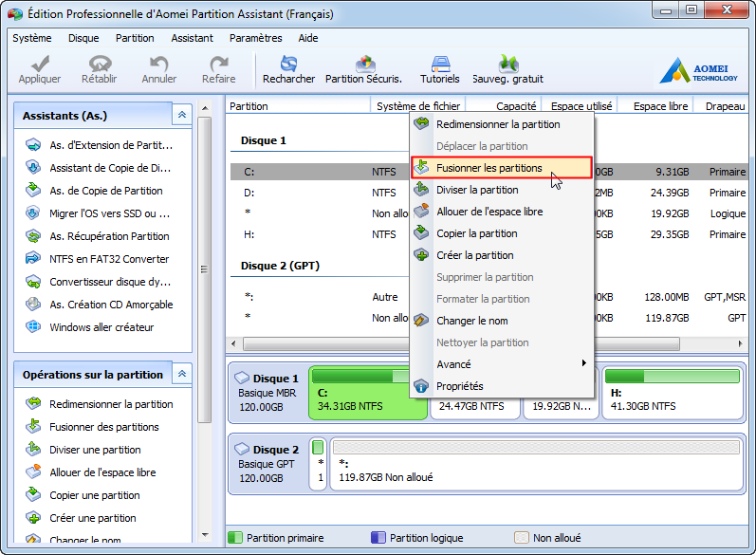The width and height of the screenshot is (756, 555).
Task: Click the Annuler undo icon
Action: click(158, 65)
